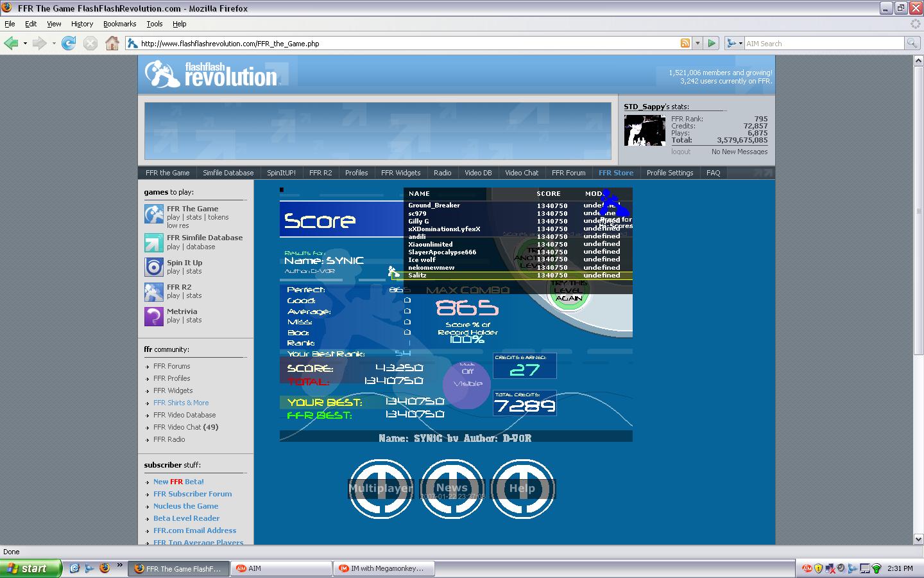Click the green Go arrow button
The image size is (924, 578).
coord(712,43)
